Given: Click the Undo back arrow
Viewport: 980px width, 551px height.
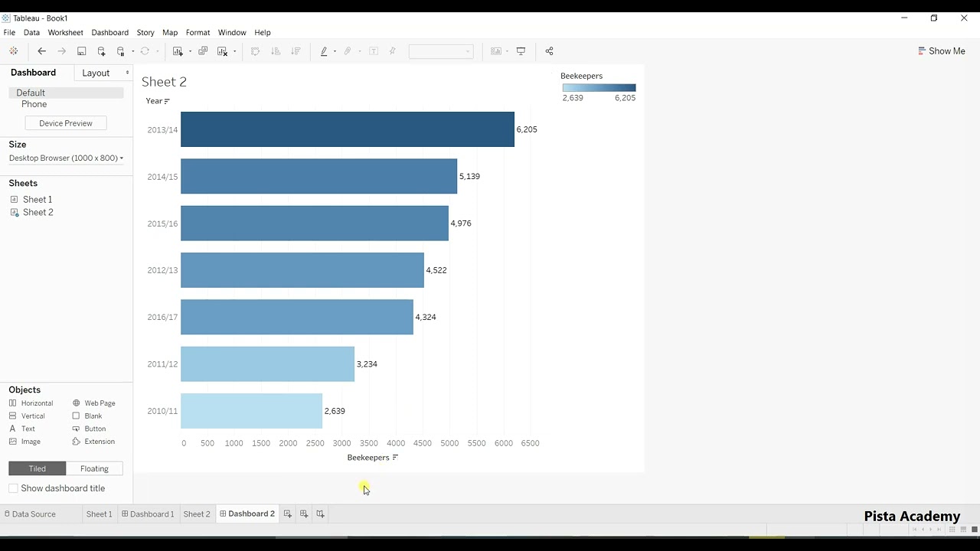Looking at the screenshot, I should 42,51.
